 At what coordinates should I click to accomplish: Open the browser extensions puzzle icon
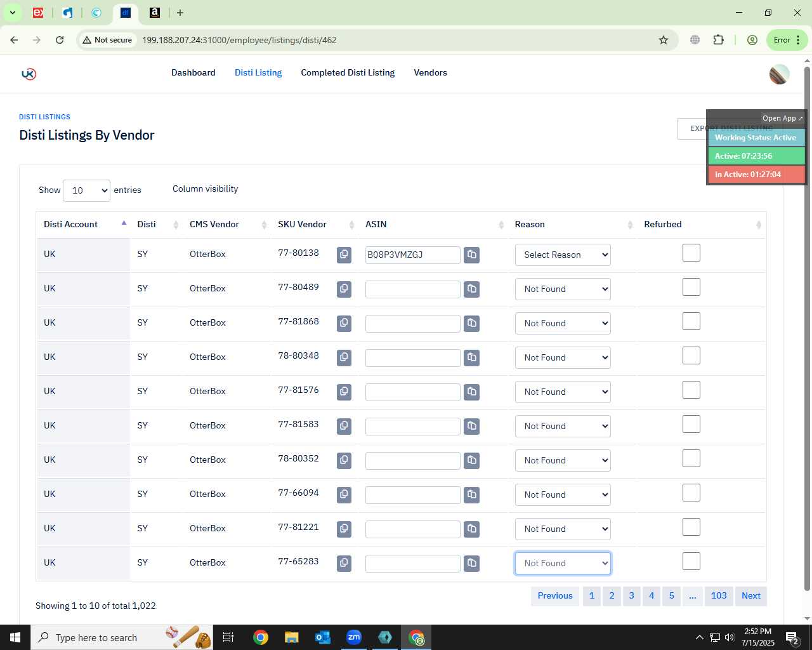click(718, 40)
